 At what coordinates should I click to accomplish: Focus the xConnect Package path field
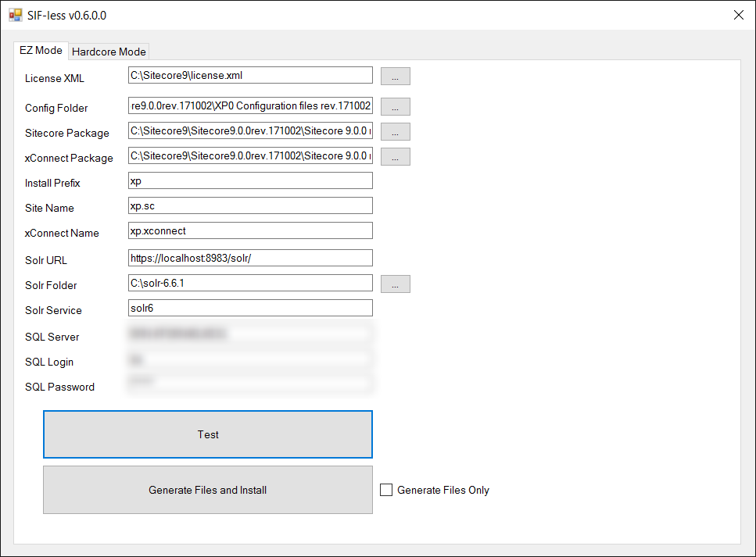[250, 155]
